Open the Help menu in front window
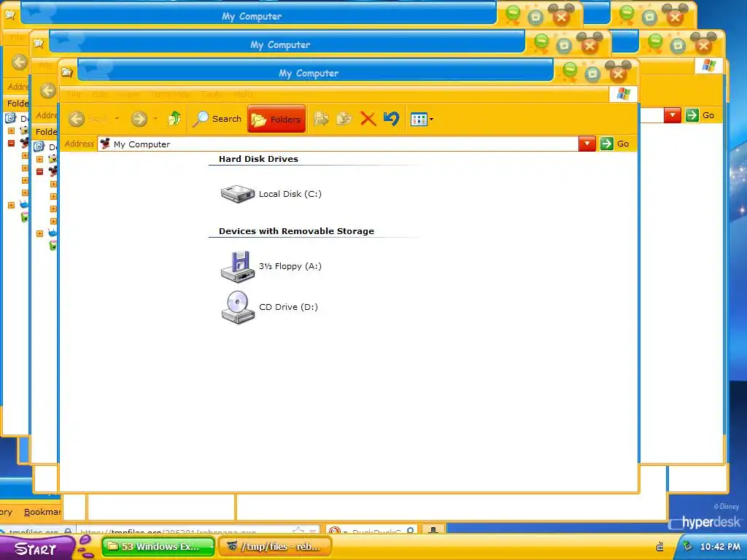This screenshot has width=747, height=560. [x=243, y=94]
